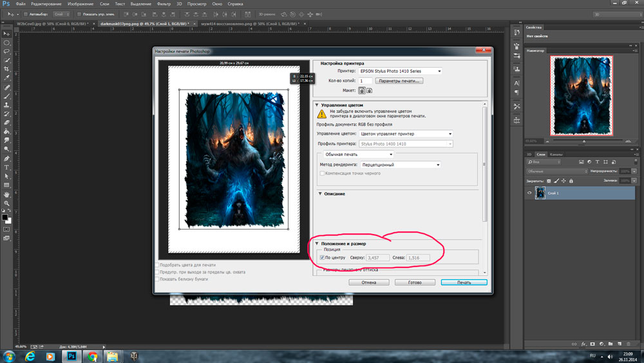Toggle Quick Mask mode icon
Image resolution: width=644 pixels, height=363 pixels.
pyautogui.click(x=6, y=230)
